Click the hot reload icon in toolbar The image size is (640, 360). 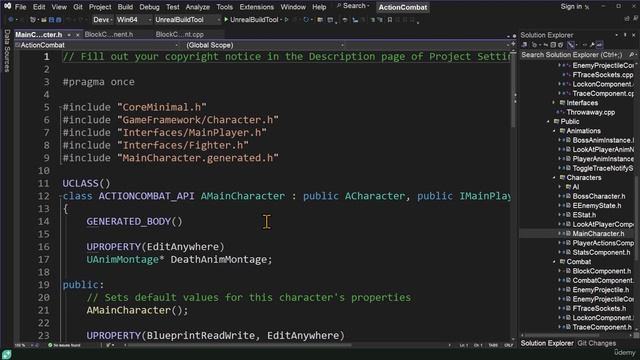pos(306,20)
